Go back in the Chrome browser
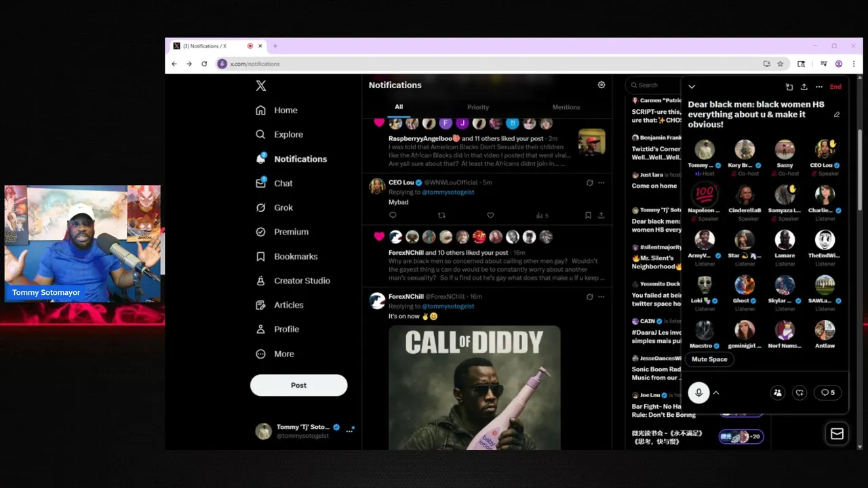The image size is (868, 488). (174, 64)
